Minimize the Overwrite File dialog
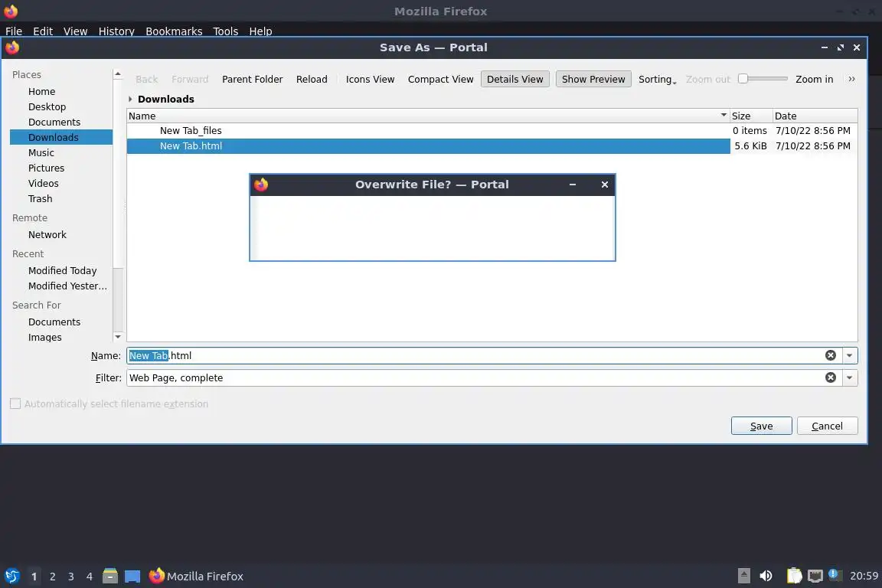The image size is (882, 588). (x=573, y=185)
